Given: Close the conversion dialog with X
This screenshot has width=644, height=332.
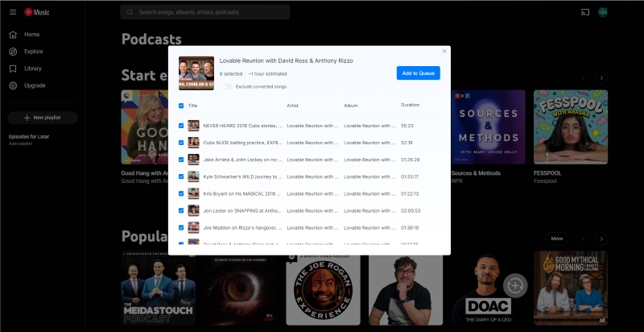Looking at the screenshot, I should point(444,52).
